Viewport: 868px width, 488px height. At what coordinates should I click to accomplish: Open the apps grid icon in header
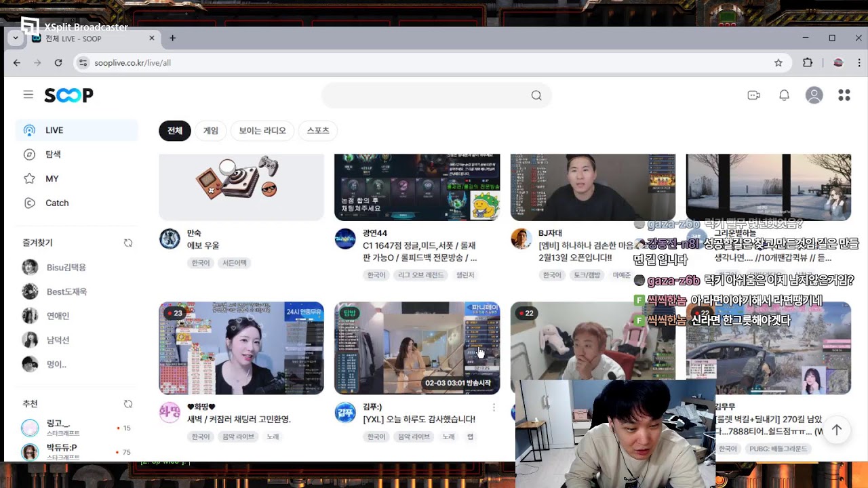coord(844,96)
